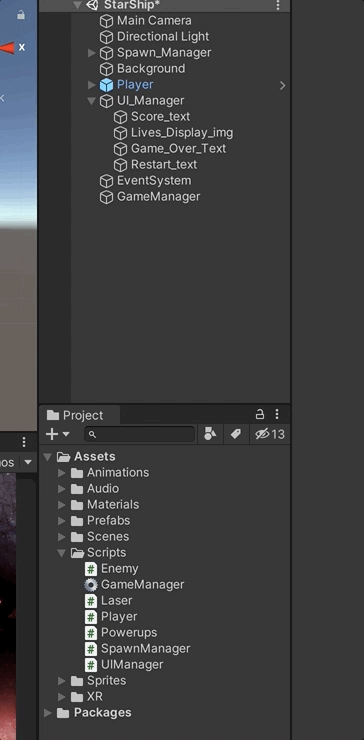Select Restart_text in the Hierarchy
The width and height of the screenshot is (364, 740).
[x=164, y=165]
